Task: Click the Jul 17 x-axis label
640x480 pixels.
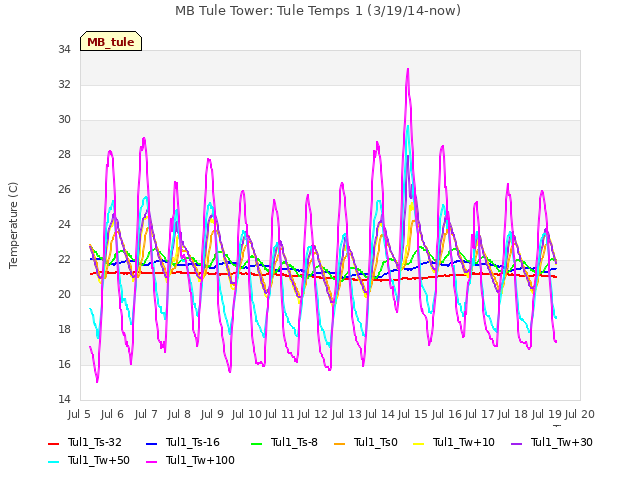Action: pyautogui.click(x=480, y=414)
